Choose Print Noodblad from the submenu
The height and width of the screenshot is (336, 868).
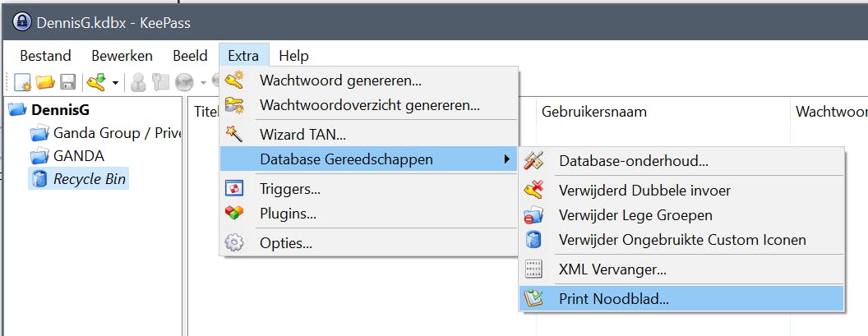coord(613,298)
